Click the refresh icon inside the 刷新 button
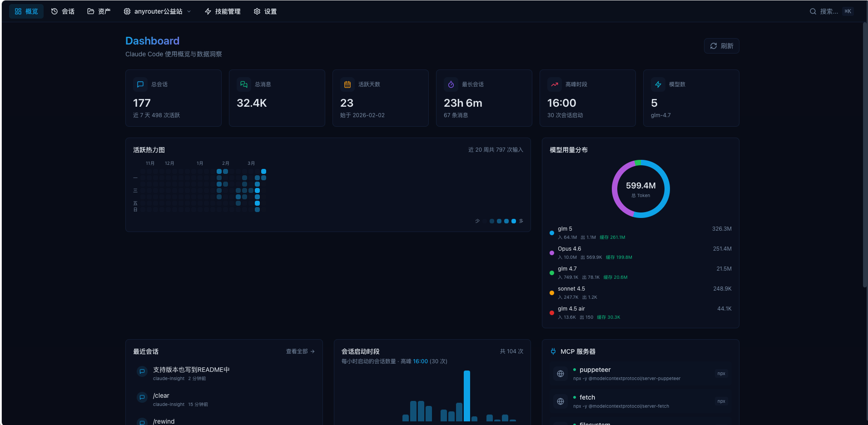This screenshot has height=425, width=868. [713, 46]
